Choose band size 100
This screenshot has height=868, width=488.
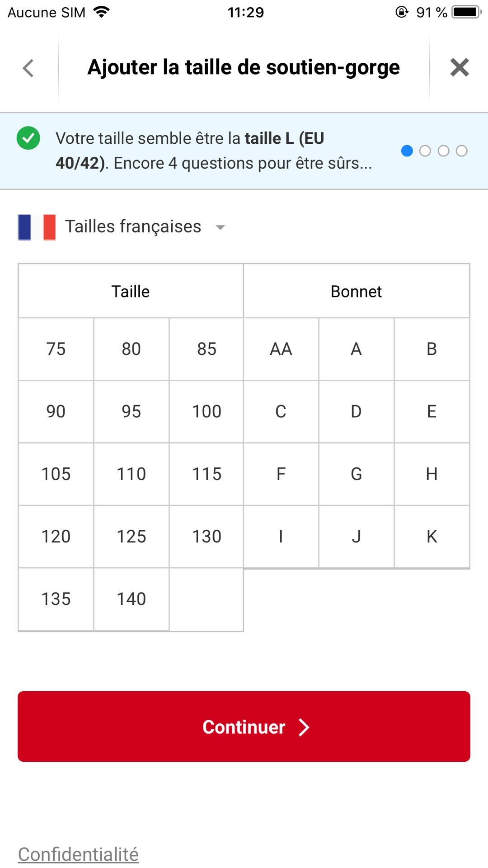coord(206,411)
